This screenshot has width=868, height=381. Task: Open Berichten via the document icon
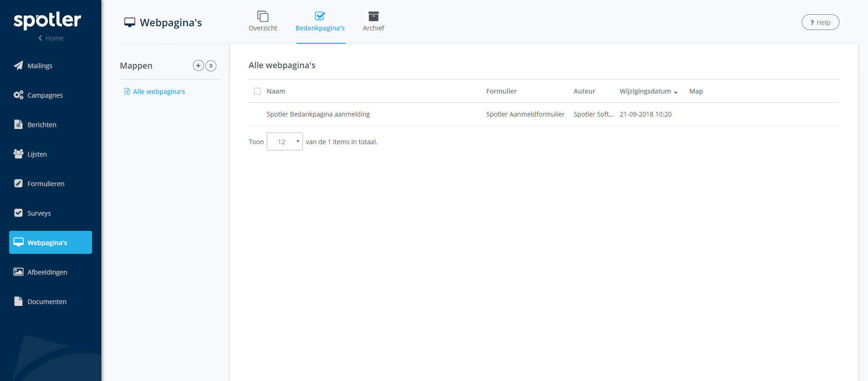(x=18, y=124)
